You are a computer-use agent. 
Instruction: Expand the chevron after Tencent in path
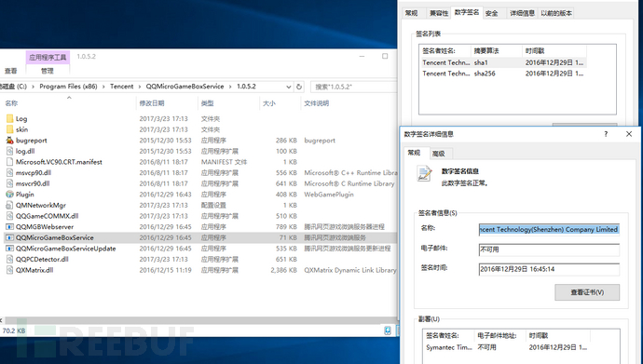pyautogui.click(x=140, y=87)
